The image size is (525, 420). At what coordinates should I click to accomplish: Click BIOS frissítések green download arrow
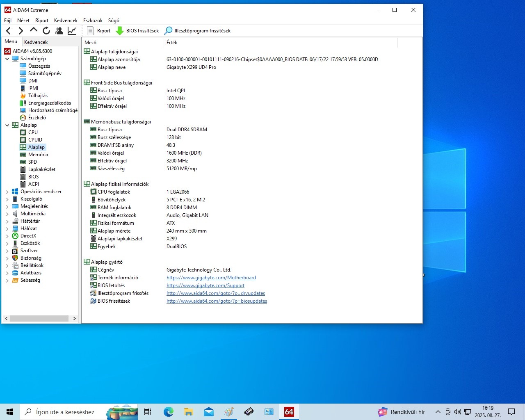120,31
